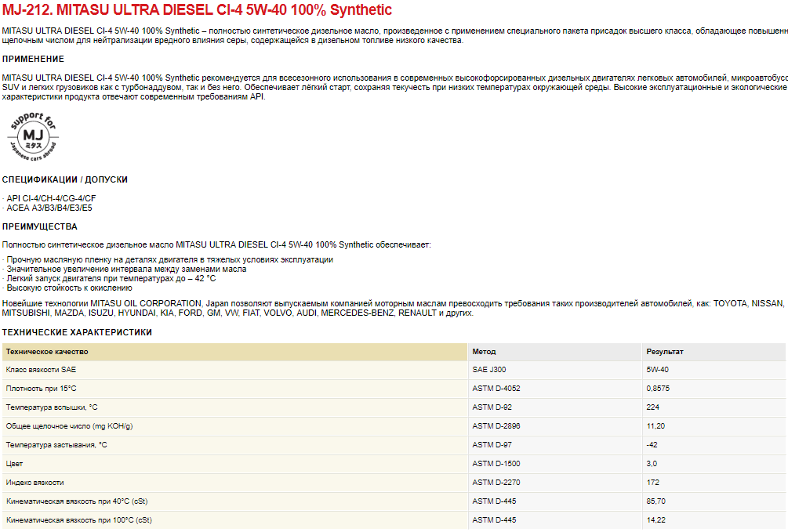Select the 'Класс вязкости SAE' row label
Viewport: 788px width, 532px height.
(41, 369)
